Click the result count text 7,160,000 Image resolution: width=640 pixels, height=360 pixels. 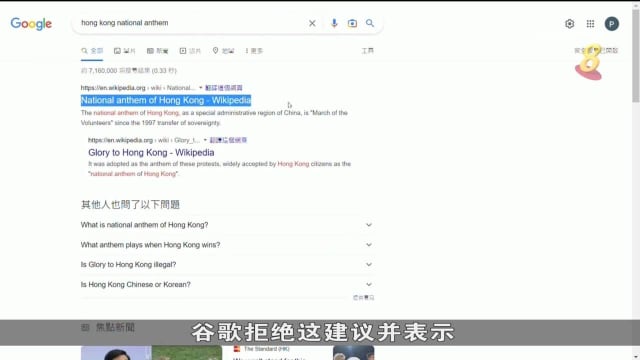(129, 71)
